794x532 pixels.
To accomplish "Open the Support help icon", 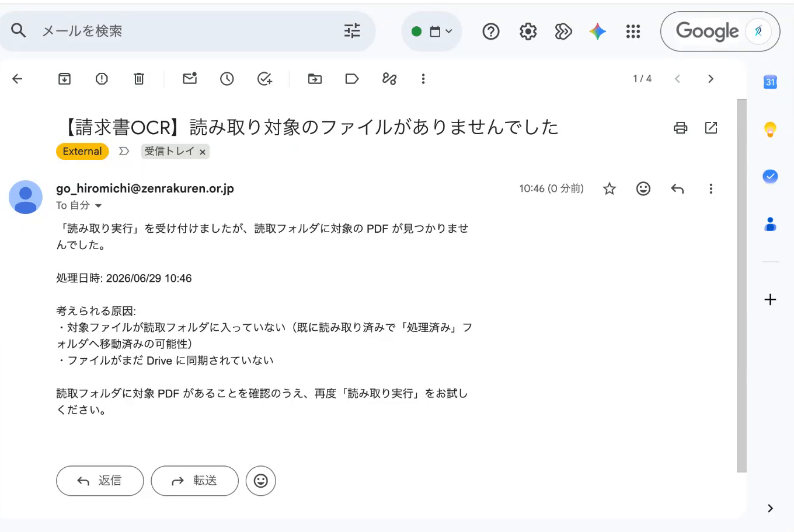I will [x=491, y=32].
